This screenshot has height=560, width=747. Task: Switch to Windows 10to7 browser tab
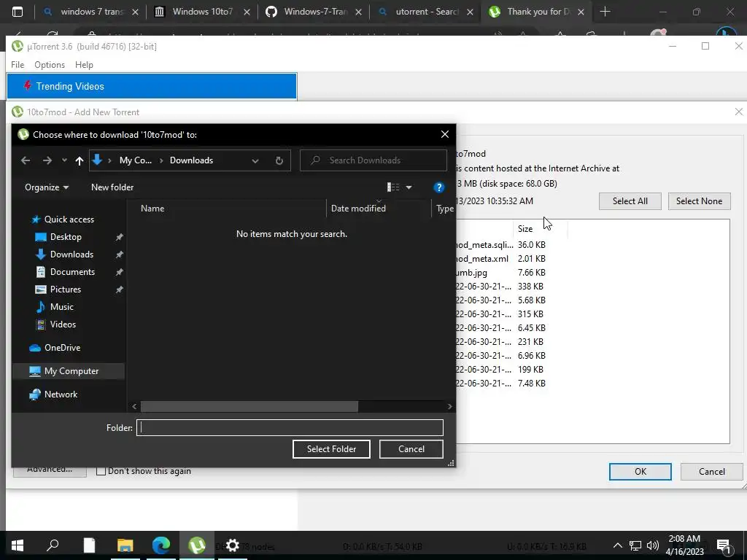pos(203,12)
